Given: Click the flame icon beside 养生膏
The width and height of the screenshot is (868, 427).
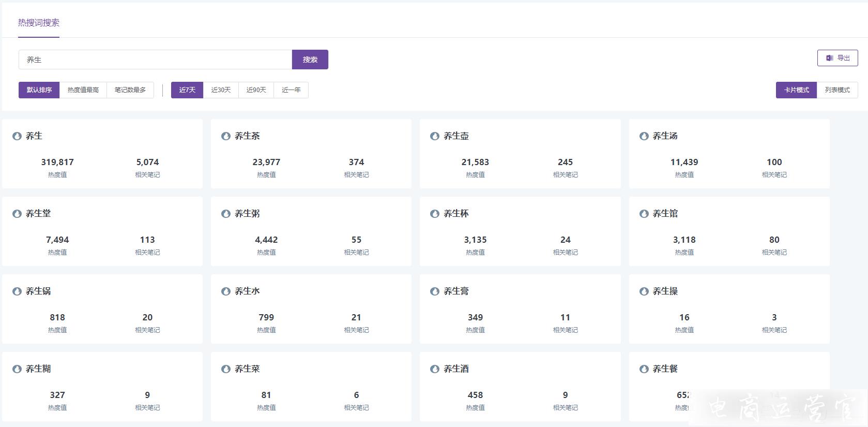Looking at the screenshot, I should pos(435,291).
